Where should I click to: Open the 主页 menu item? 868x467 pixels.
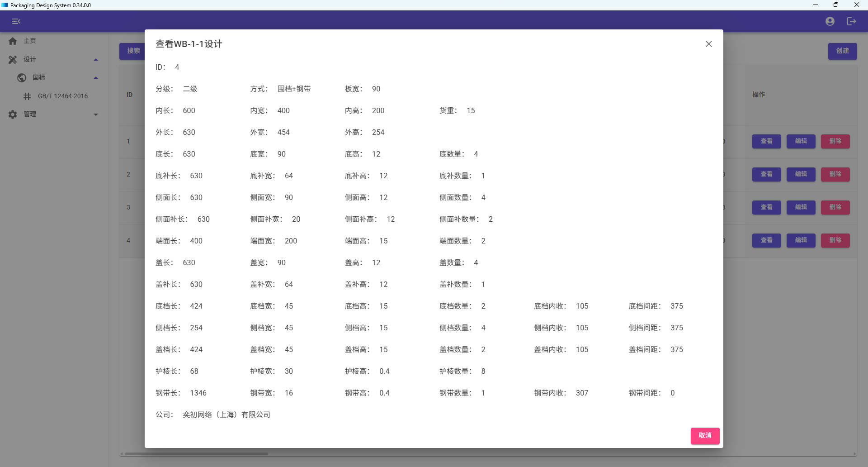click(30, 41)
